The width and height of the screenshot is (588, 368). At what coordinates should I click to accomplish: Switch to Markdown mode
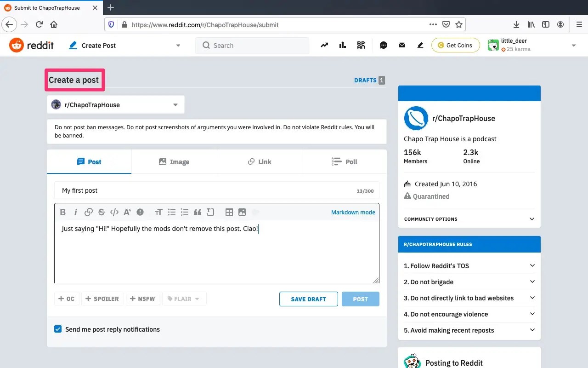[353, 212]
